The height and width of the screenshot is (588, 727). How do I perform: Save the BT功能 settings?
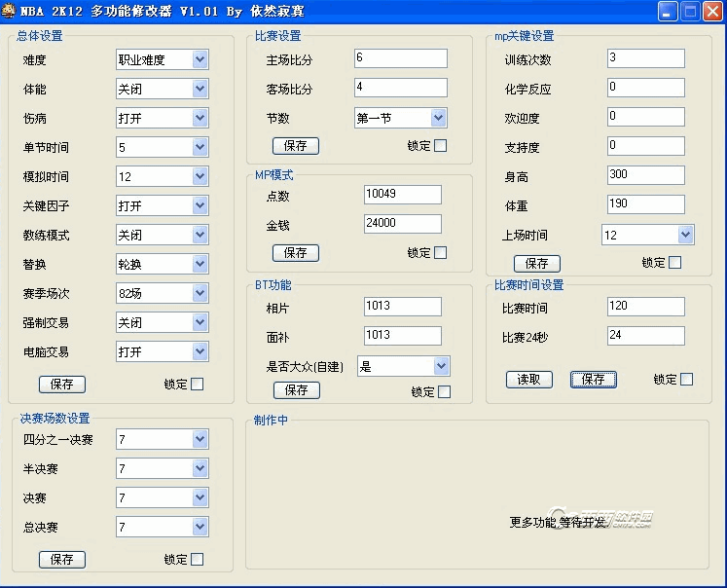click(x=297, y=390)
